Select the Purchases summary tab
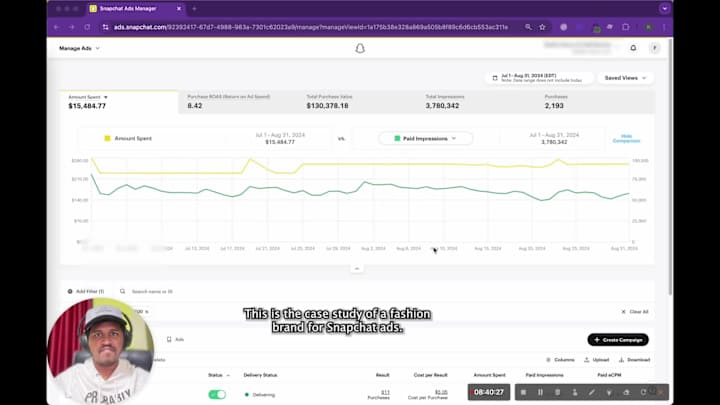The width and height of the screenshot is (720, 405). click(x=595, y=101)
